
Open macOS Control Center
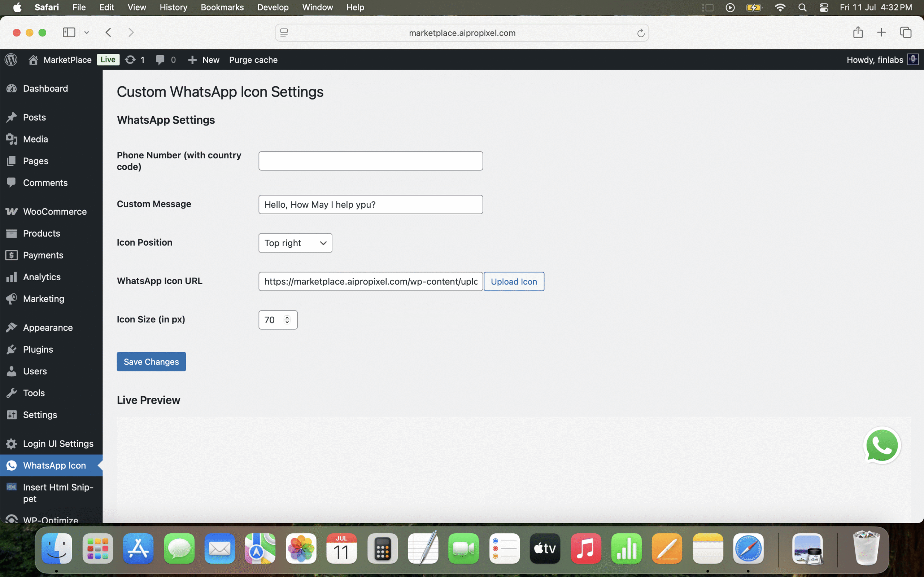824,8
